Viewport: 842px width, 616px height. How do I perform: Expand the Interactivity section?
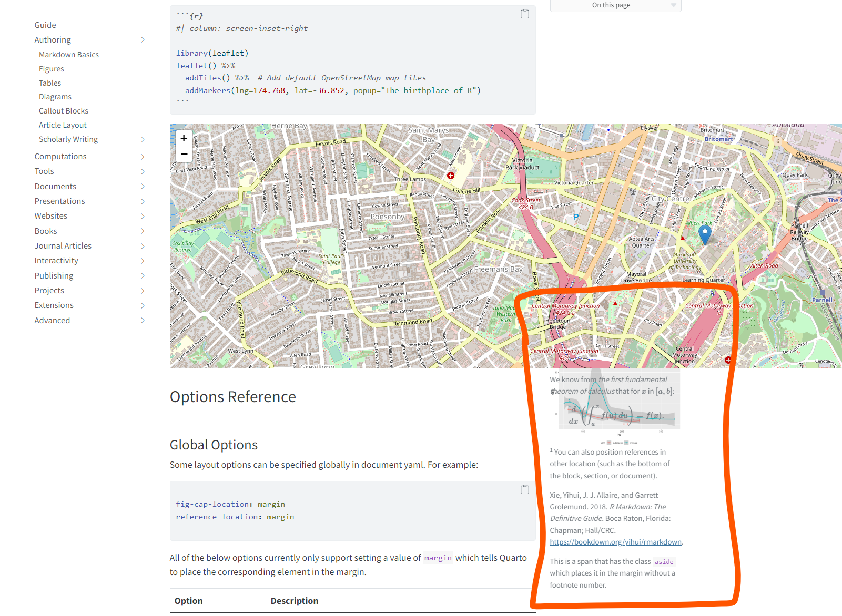pyautogui.click(x=143, y=260)
